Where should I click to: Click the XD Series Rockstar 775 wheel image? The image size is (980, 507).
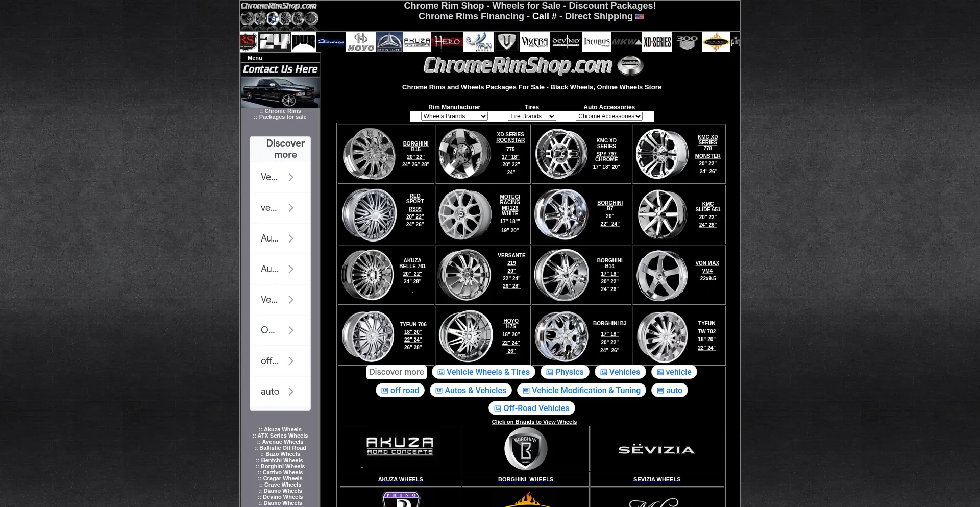(464, 154)
